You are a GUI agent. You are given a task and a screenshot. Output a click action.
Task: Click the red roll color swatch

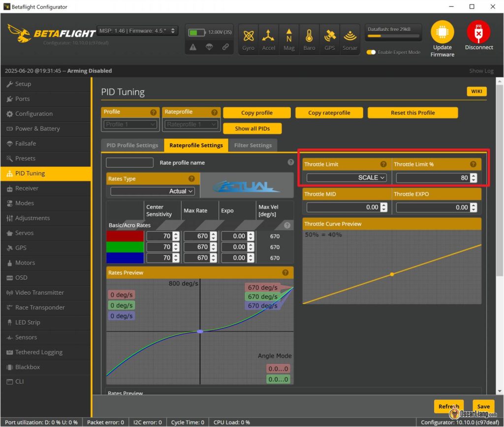click(125, 236)
